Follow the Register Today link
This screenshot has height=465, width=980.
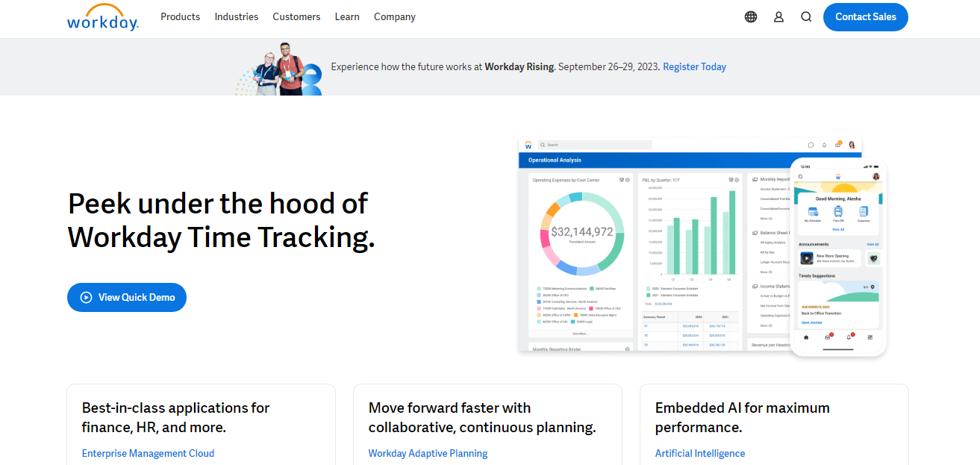point(694,66)
